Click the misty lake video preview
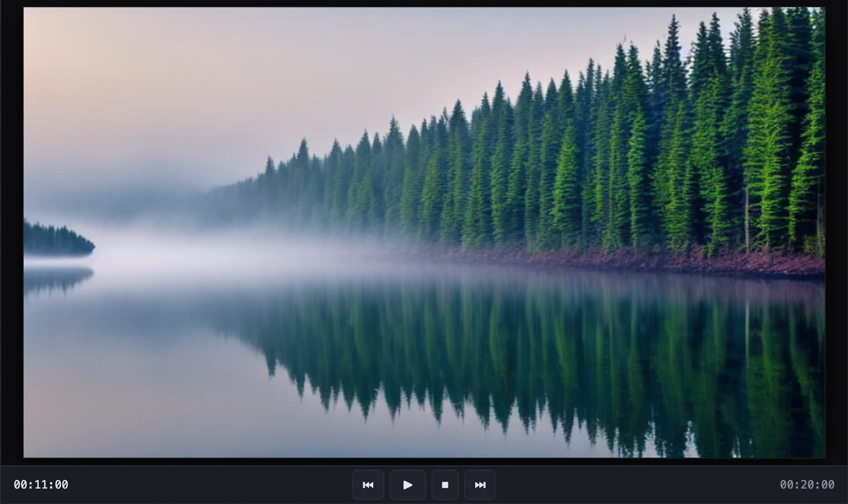Image resolution: width=848 pixels, height=504 pixels. 424,232
